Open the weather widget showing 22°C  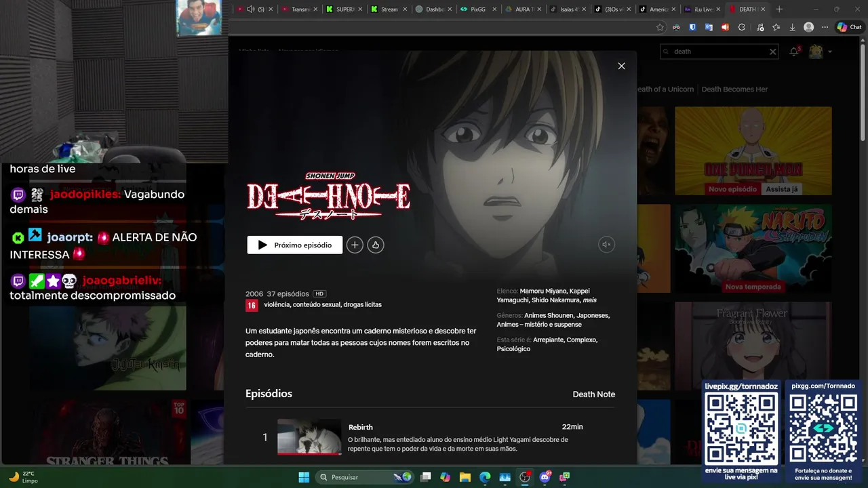pyautogui.click(x=24, y=477)
